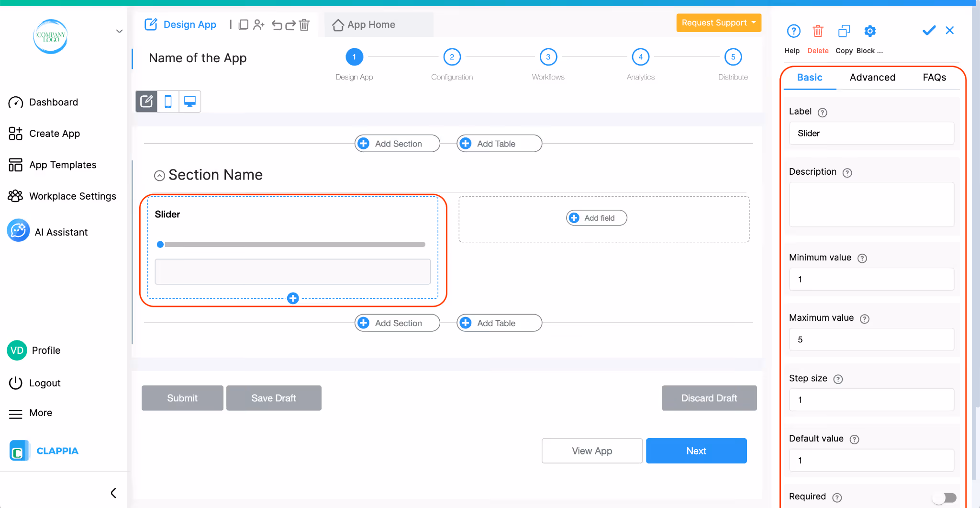This screenshot has width=980, height=508.
Task: Click Save Draft
Action: tap(274, 398)
